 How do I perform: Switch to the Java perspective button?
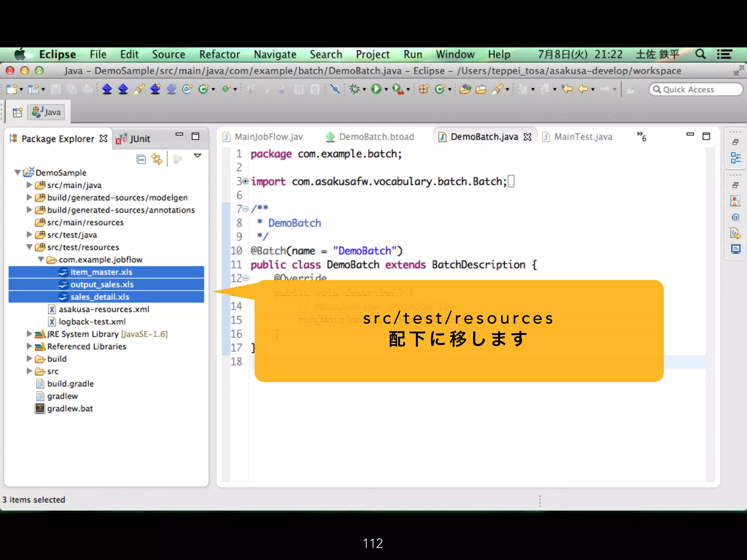47,112
